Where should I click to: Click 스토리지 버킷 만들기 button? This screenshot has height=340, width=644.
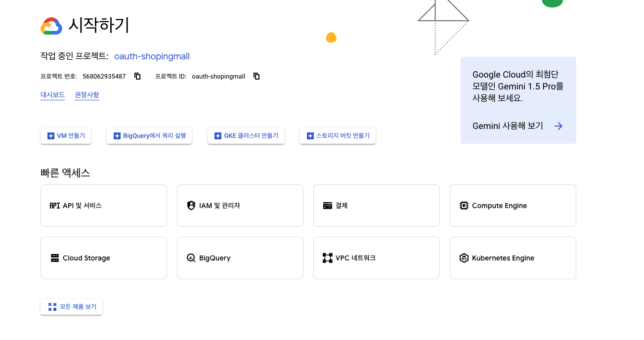(338, 136)
